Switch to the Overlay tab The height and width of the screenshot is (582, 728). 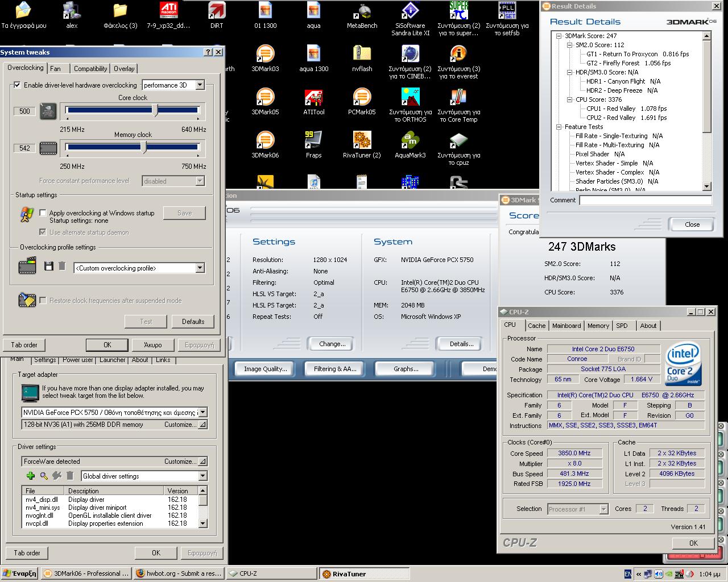point(124,69)
